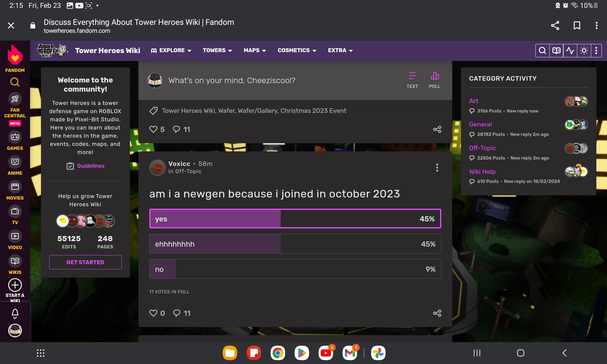607x364 pixels.
Task: Open the Fandom notifications bell
Action: (15, 313)
